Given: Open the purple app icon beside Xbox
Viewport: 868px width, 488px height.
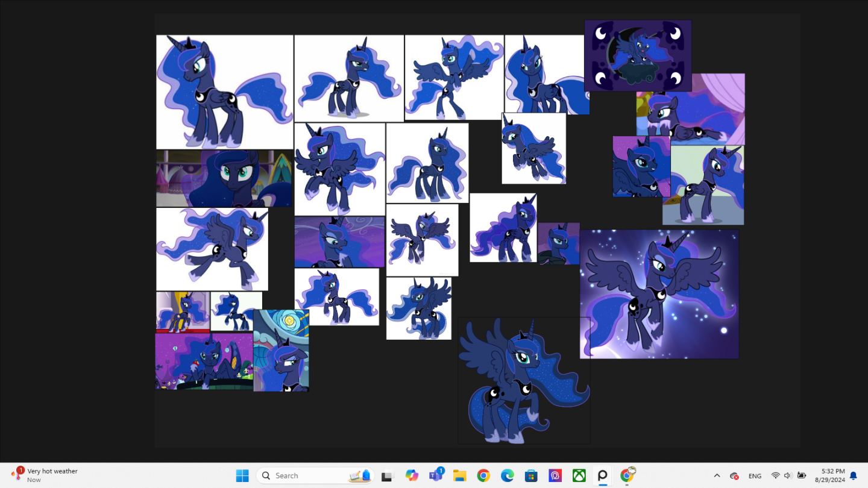Looking at the screenshot, I should pos(555,475).
